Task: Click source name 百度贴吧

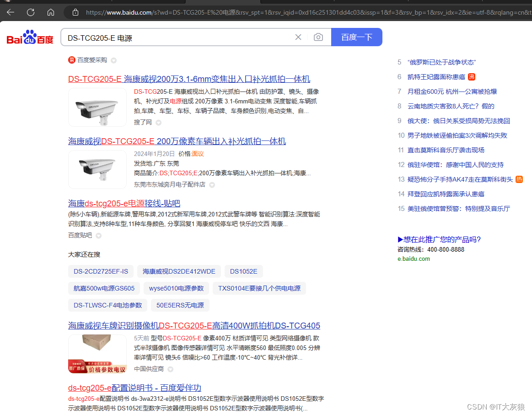Action: click(80, 235)
